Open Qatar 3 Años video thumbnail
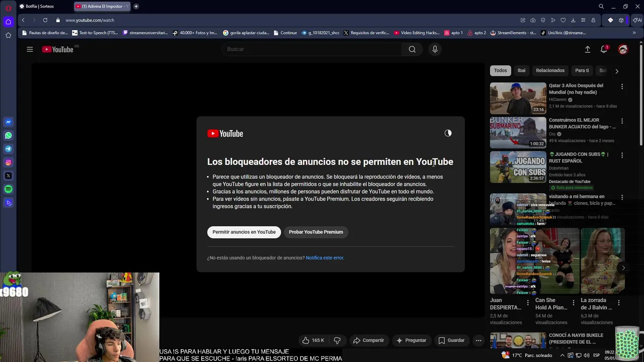 518,98
